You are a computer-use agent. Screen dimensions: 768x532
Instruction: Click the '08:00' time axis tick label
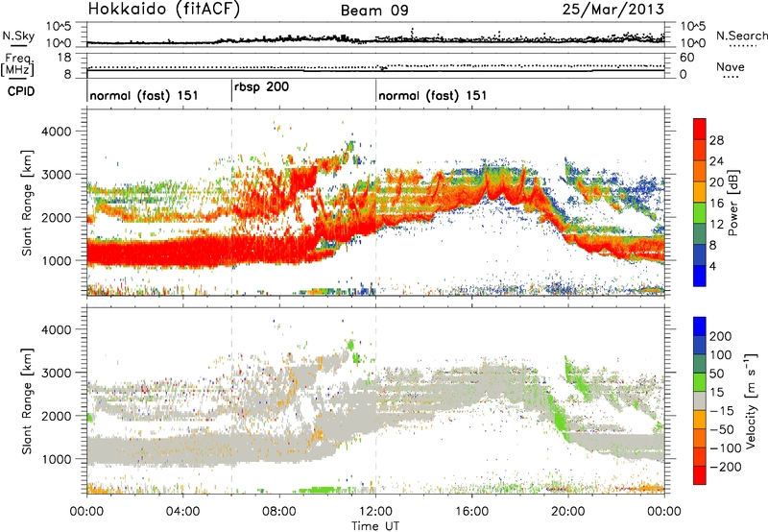pos(279,512)
